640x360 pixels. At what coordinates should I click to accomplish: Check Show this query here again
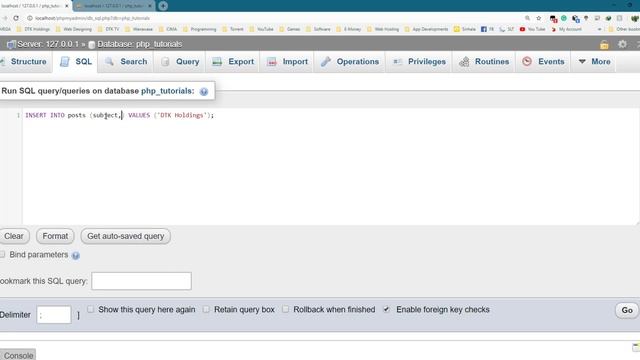(x=90, y=309)
